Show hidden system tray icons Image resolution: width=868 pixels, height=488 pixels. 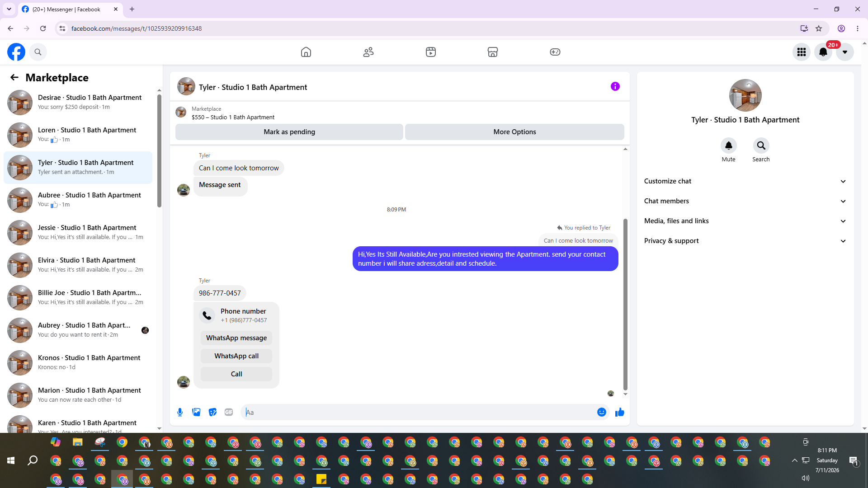coord(794,460)
